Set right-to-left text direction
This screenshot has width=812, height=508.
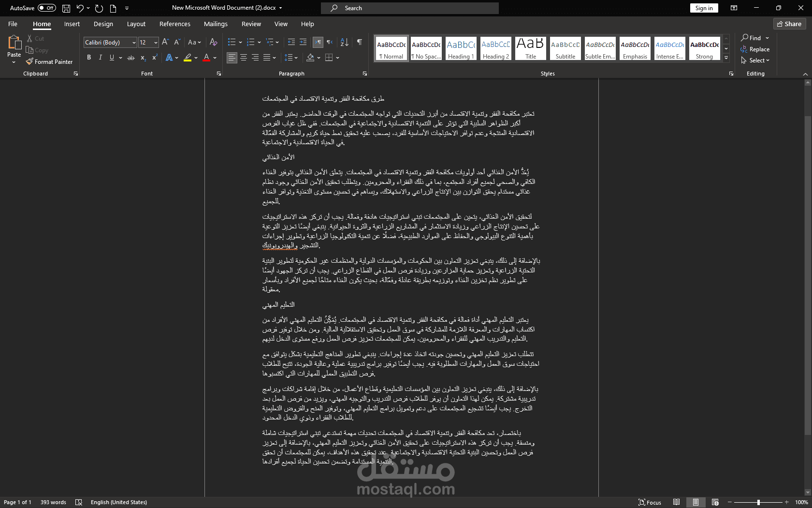pos(330,42)
